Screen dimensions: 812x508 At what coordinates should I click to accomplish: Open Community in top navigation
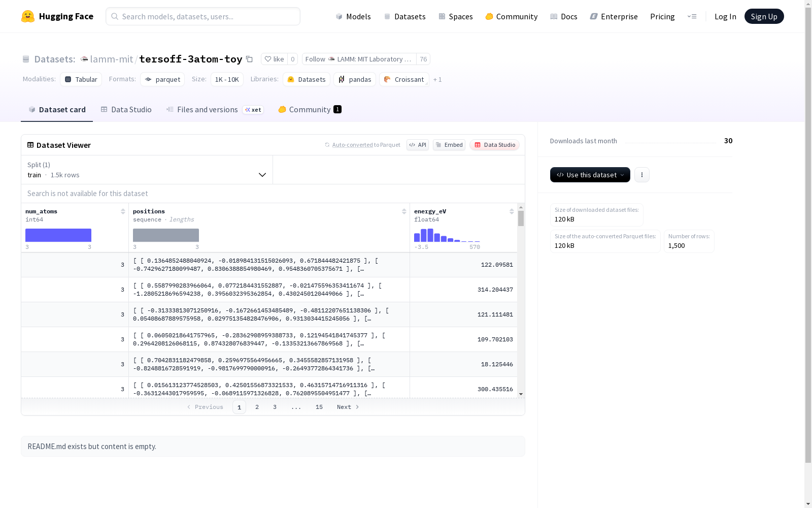click(x=511, y=16)
